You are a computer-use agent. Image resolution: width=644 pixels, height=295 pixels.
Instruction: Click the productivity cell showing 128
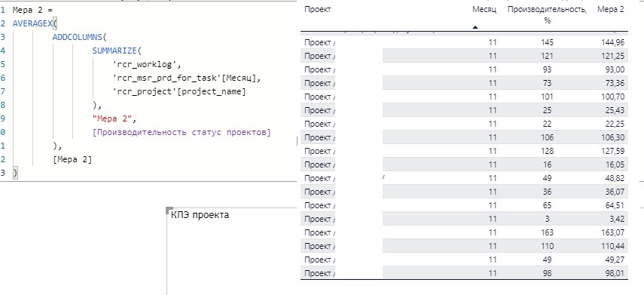click(x=547, y=151)
